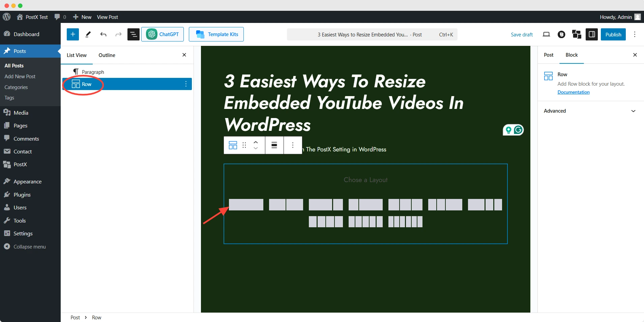Open Users in the admin menu

tap(30, 207)
